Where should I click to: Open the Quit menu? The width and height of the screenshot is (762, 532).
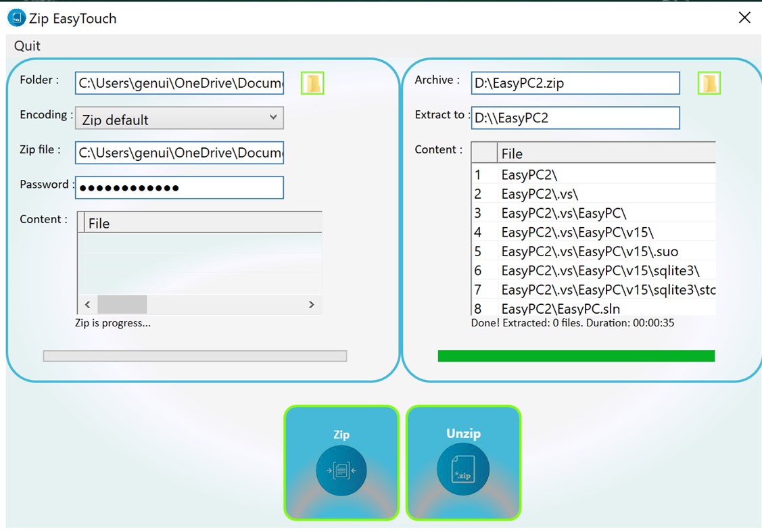[x=26, y=46]
